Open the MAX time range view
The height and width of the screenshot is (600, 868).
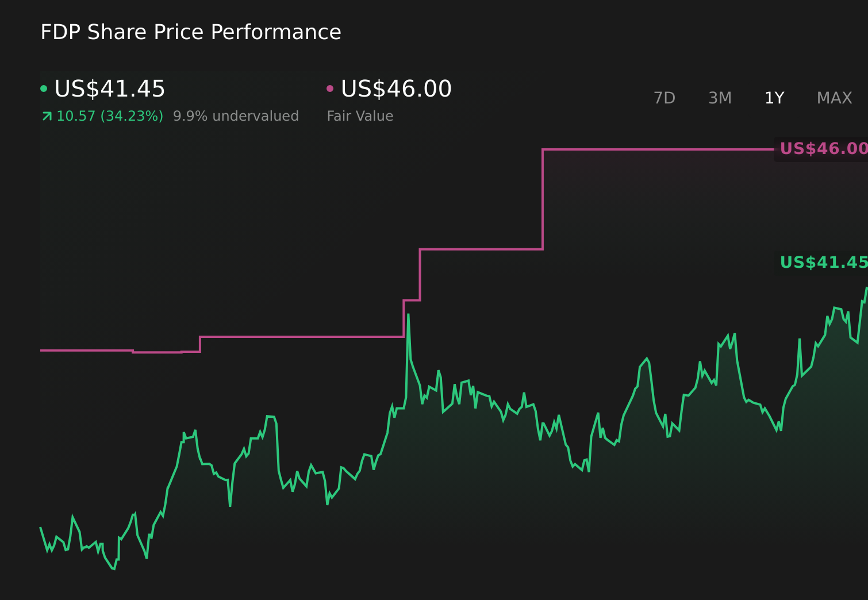834,98
